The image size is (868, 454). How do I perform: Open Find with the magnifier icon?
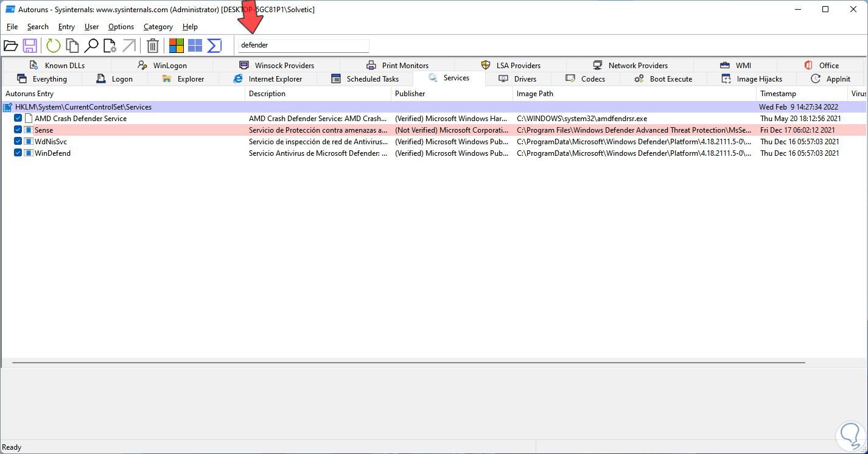(x=91, y=46)
